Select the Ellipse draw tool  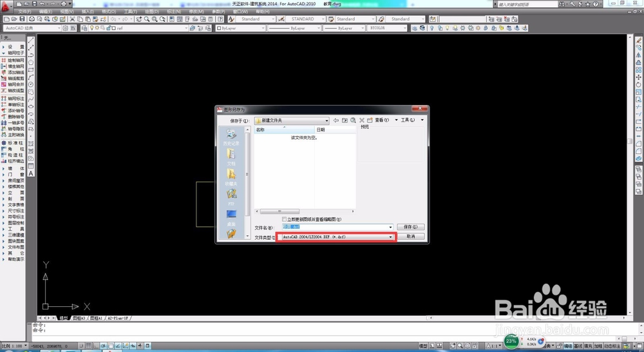(x=31, y=106)
